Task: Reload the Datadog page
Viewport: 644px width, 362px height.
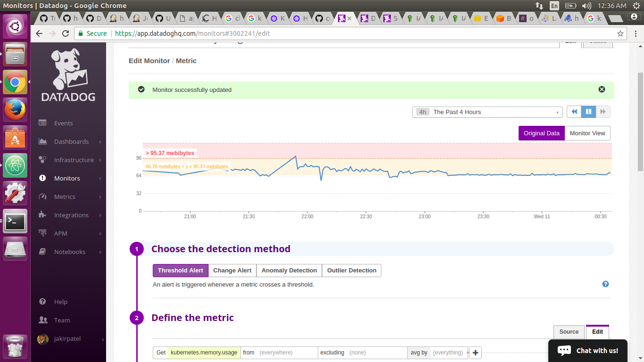Action: pos(66,33)
